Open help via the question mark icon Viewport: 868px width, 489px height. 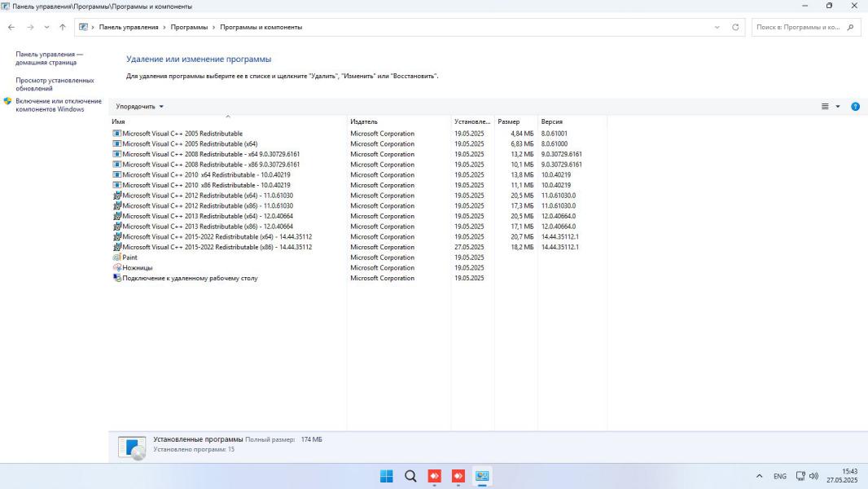pos(855,106)
